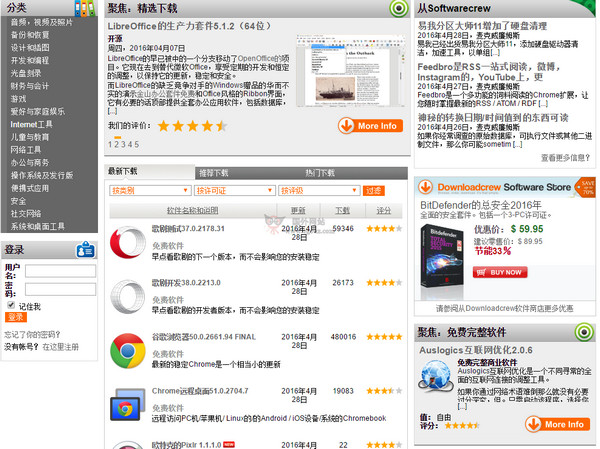
Task: Click the 密码 input field
Action: click(60, 289)
